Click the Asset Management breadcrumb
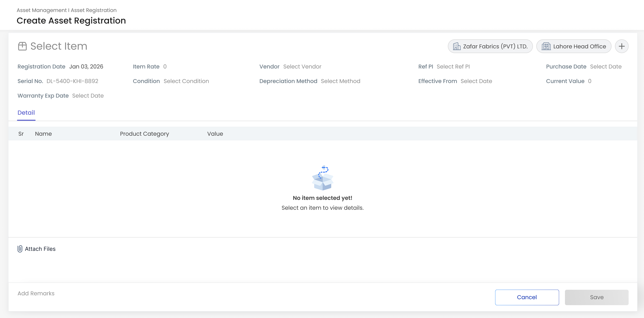The height and width of the screenshot is (318, 644). tap(41, 10)
